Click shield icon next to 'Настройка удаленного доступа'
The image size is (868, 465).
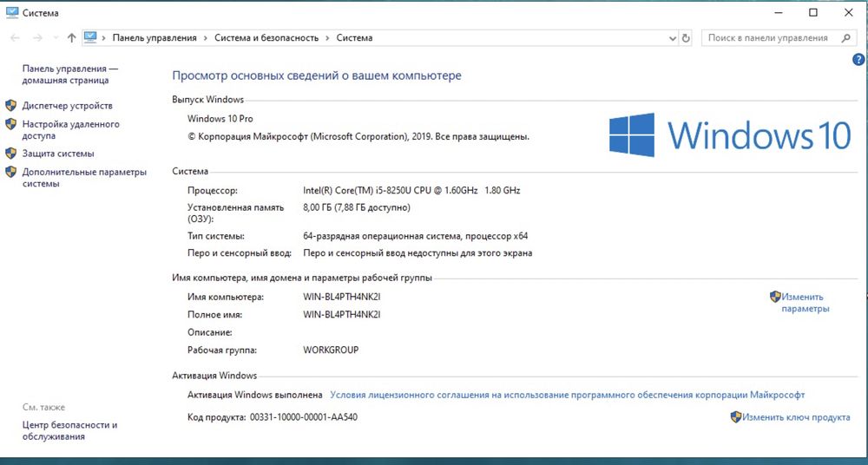pyautogui.click(x=10, y=124)
